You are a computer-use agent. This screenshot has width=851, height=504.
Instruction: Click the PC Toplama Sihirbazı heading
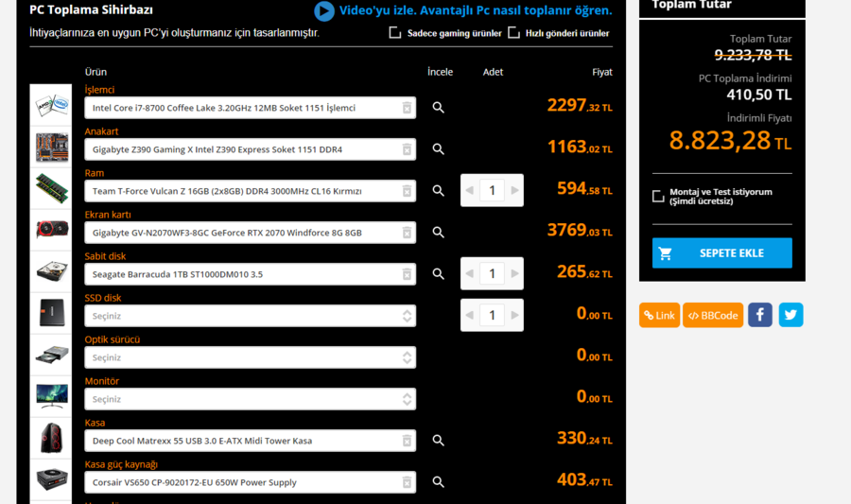pos(91,9)
